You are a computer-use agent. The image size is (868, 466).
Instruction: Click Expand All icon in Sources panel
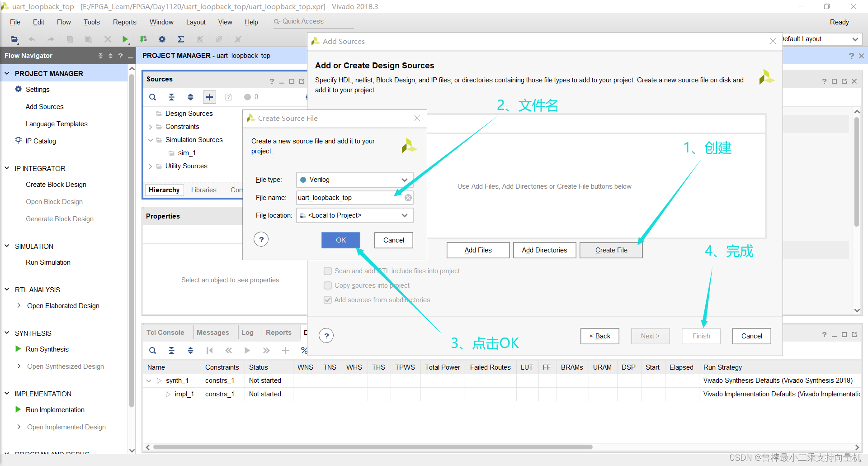click(x=190, y=97)
